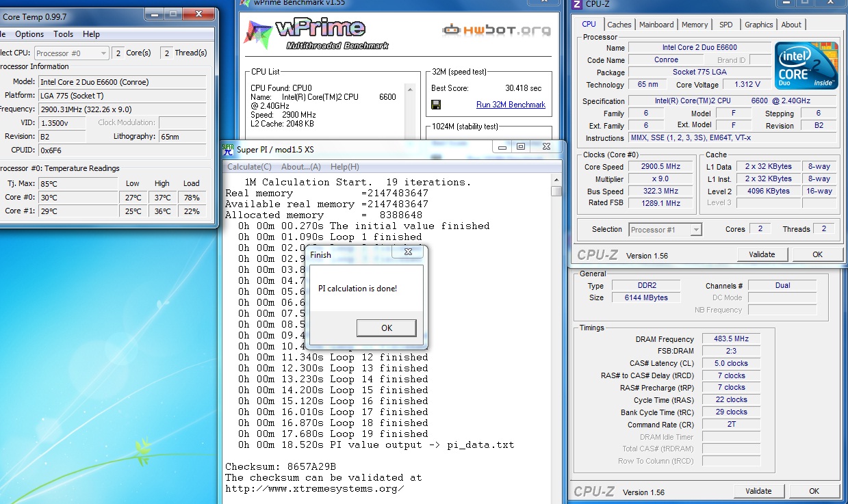Click the Super PI title bar icon
848x504 pixels.
click(227, 148)
